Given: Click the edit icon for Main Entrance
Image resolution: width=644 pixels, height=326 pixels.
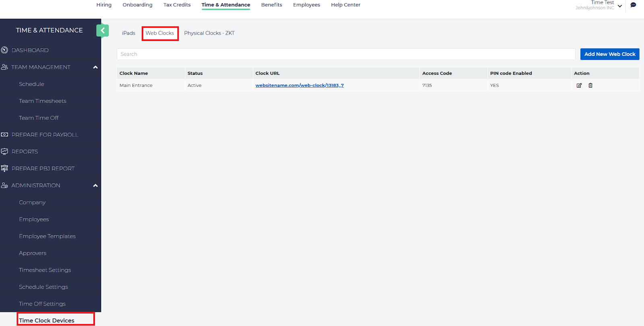Looking at the screenshot, I should pos(579,85).
